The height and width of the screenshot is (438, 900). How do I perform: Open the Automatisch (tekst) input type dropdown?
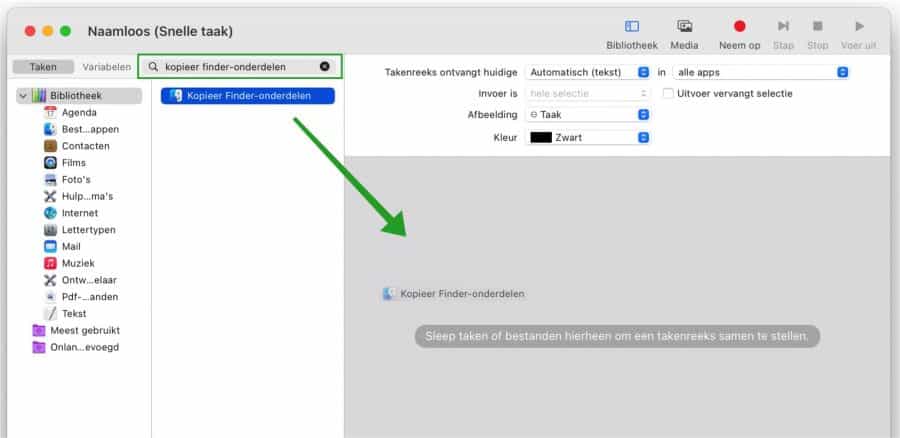(x=588, y=72)
